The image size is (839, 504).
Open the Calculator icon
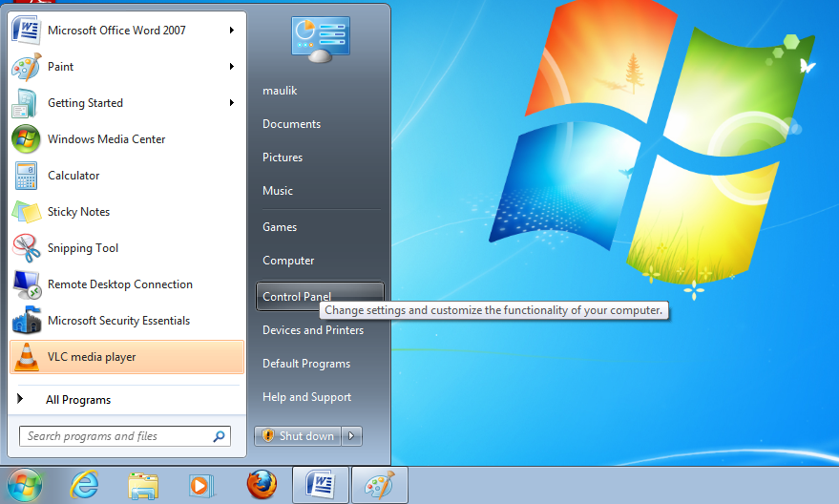(26, 176)
